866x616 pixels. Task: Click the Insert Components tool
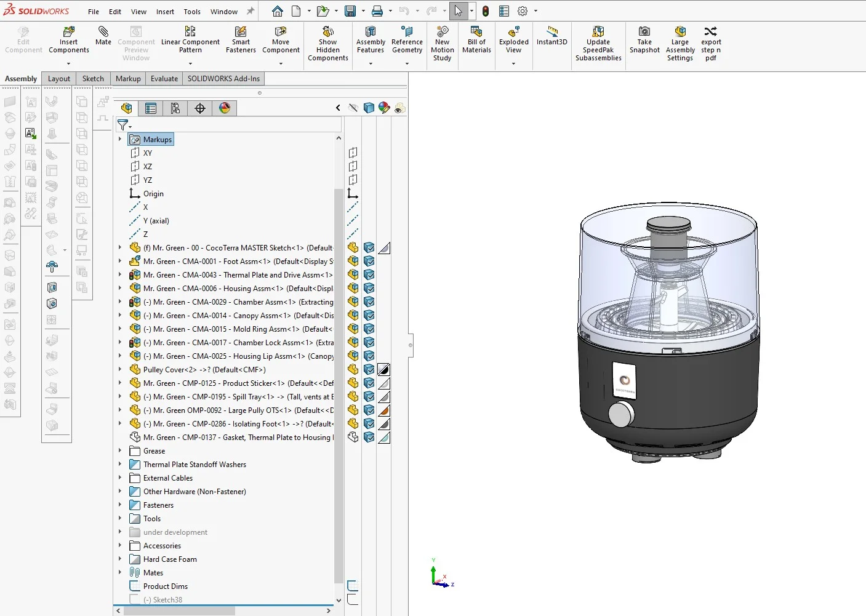pos(69,40)
